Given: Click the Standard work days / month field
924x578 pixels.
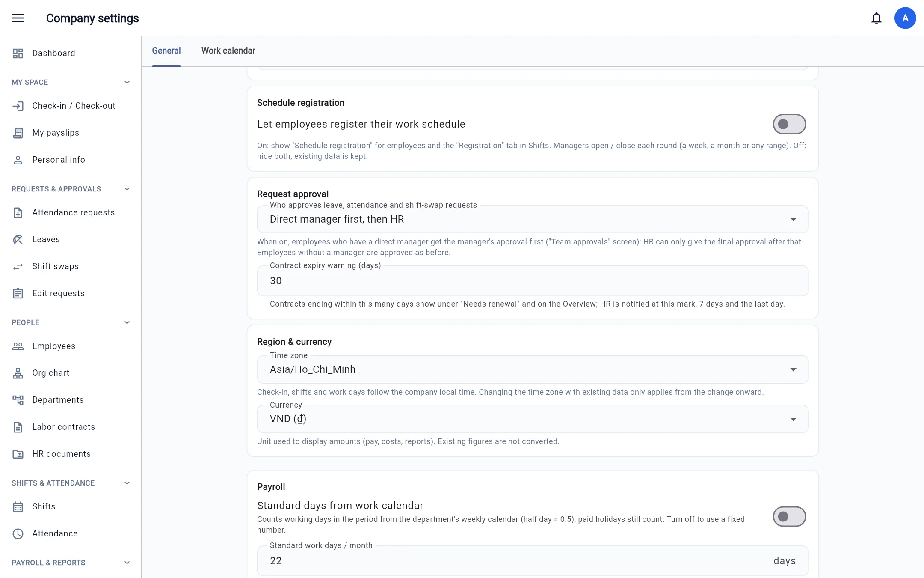Looking at the screenshot, I should [533, 561].
